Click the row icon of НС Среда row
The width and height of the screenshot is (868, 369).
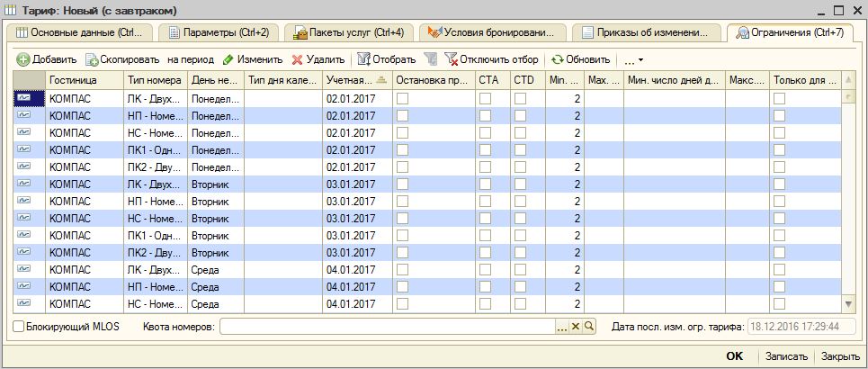coord(23,304)
